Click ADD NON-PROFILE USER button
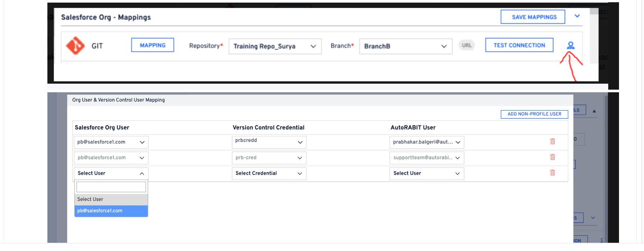The height and width of the screenshot is (251, 644). tap(534, 114)
